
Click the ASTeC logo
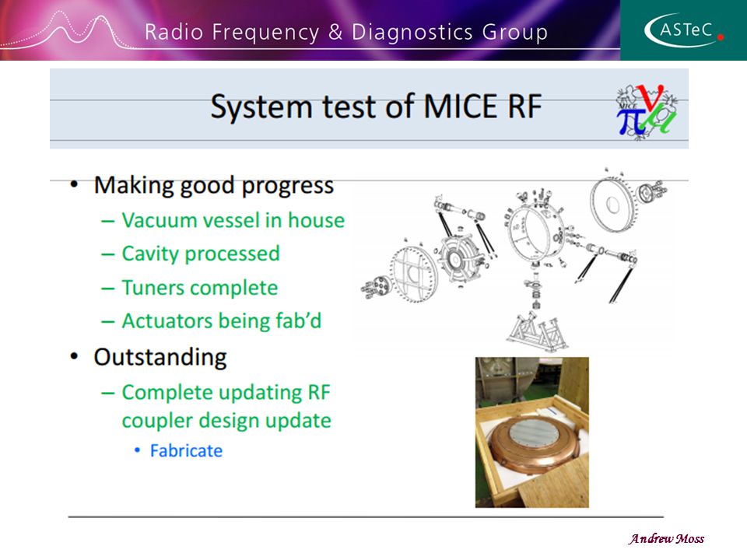685,30
